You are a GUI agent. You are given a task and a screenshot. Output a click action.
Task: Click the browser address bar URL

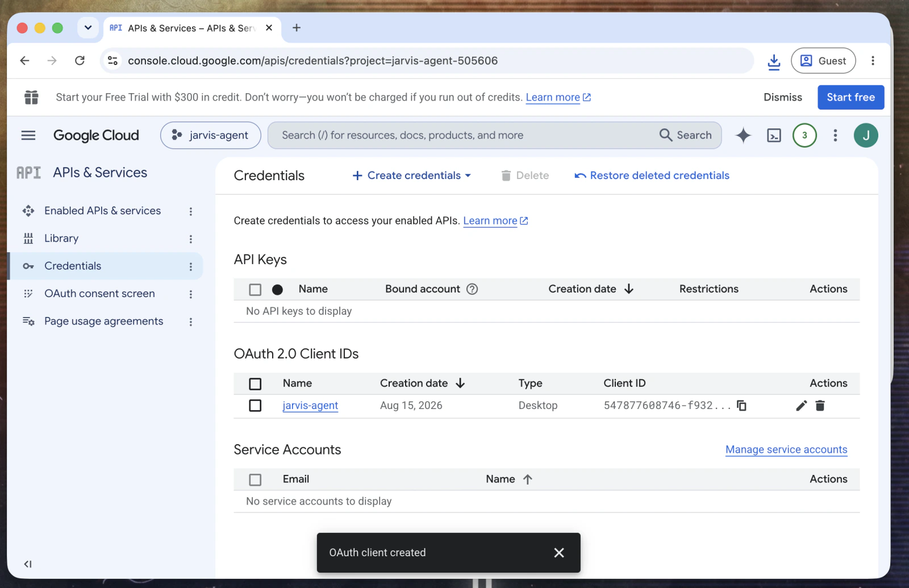(x=312, y=61)
